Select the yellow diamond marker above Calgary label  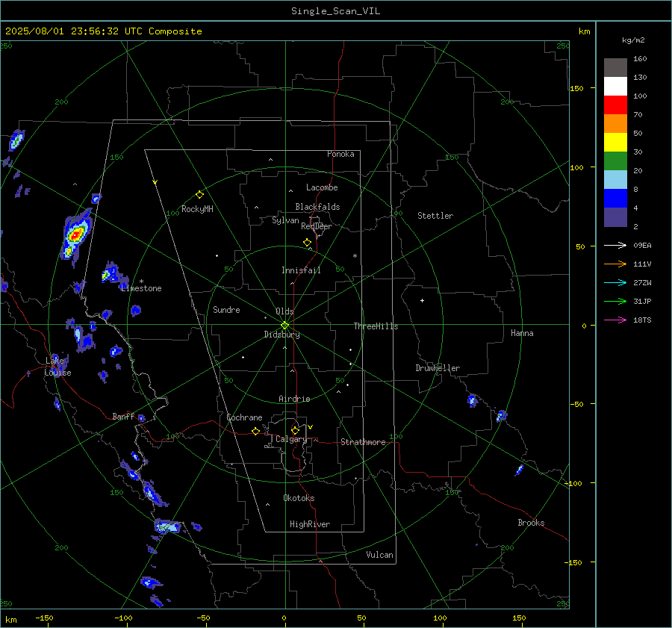(x=295, y=430)
